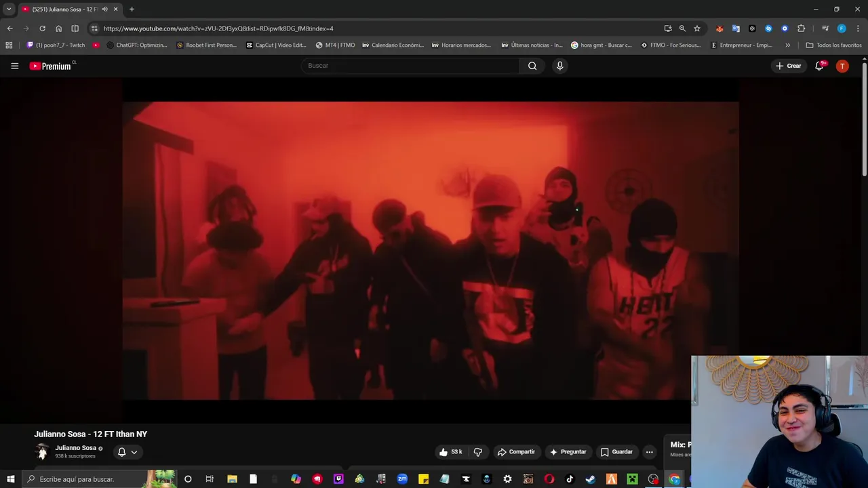Viewport: 868px width, 488px height.
Task: Click the Windows taskbar search box
Action: (x=98, y=479)
